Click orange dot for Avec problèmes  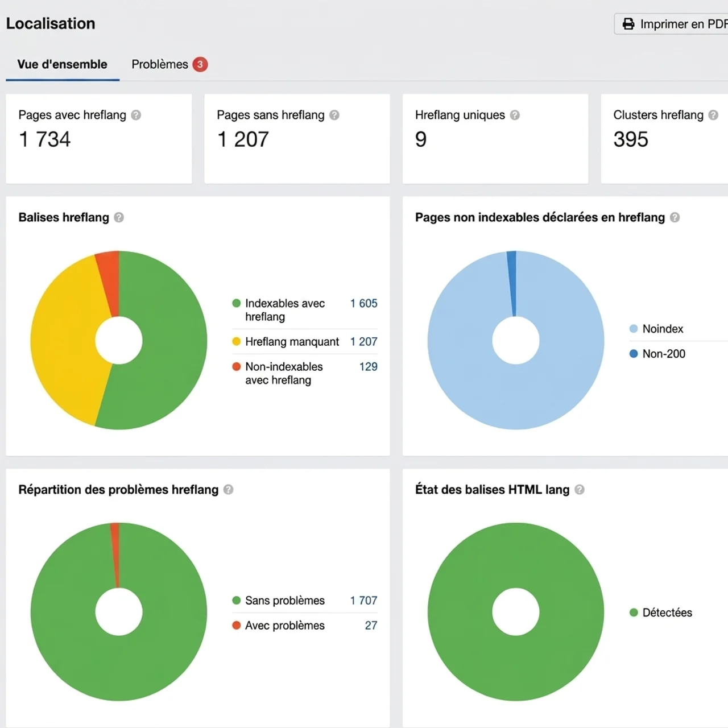pos(237,625)
